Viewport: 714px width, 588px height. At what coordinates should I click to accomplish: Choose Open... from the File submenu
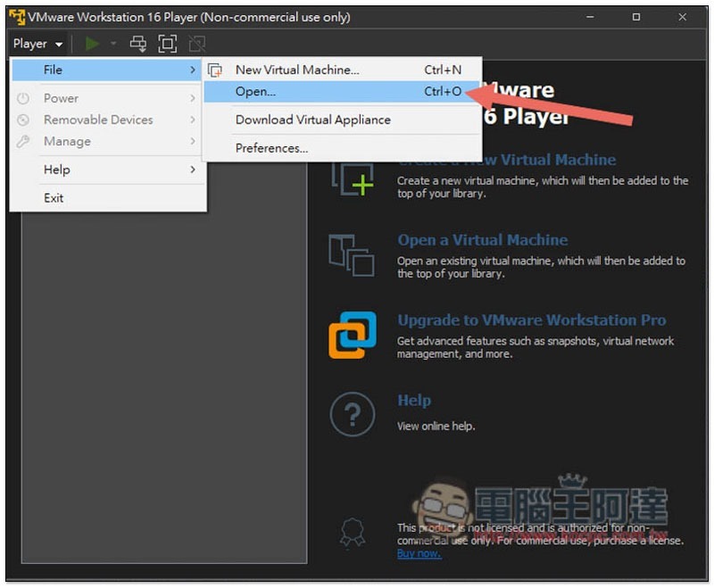tap(255, 91)
